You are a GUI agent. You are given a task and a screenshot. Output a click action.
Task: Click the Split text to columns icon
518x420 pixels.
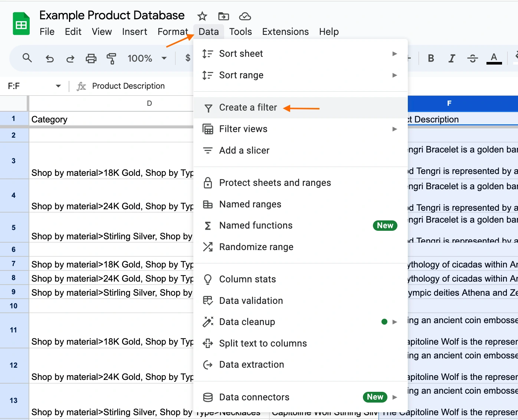click(x=208, y=343)
